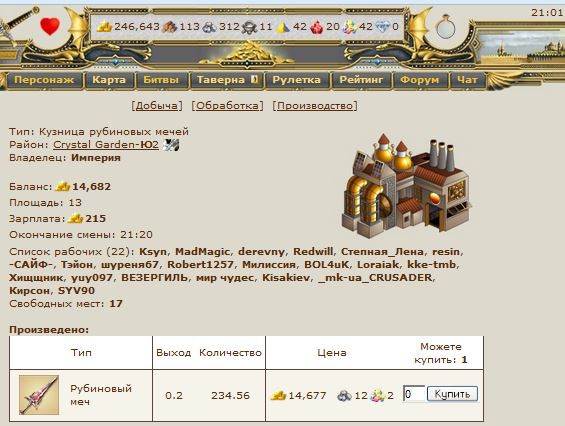Screen dimensions: 565x426
Task: Open the Рулетка page
Action: click(297, 80)
